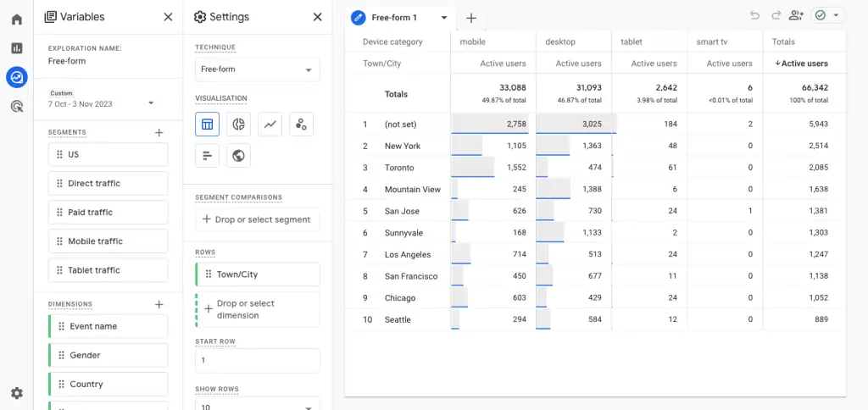
Task: Select the table visualisation icon
Action: point(208,125)
